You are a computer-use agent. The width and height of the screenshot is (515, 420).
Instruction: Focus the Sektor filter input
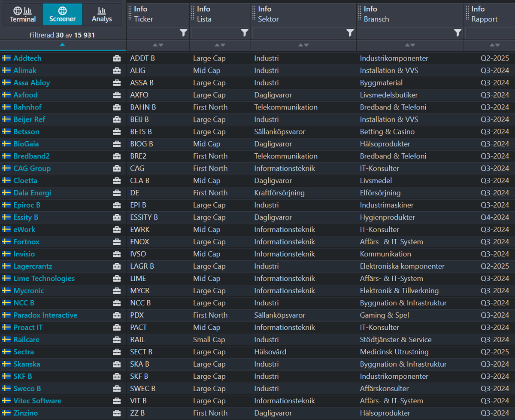[x=299, y=33]
